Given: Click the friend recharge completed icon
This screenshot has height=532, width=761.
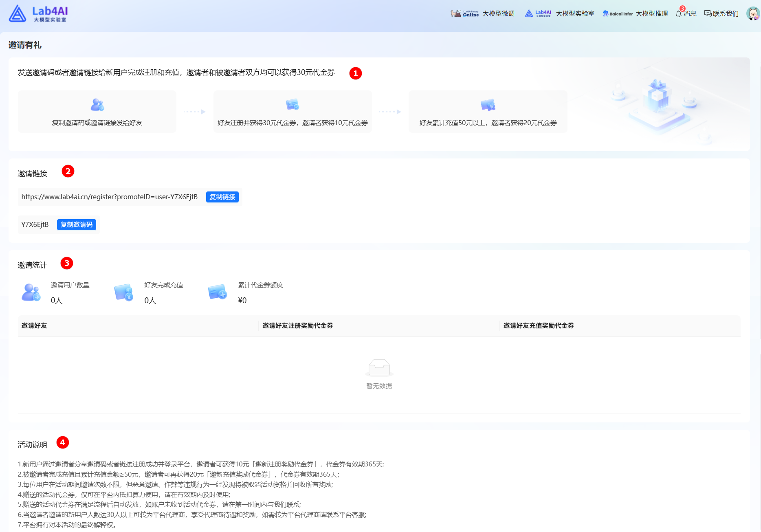Looking at the screenshot, I should pyautogui.click(x=124, y=292).
